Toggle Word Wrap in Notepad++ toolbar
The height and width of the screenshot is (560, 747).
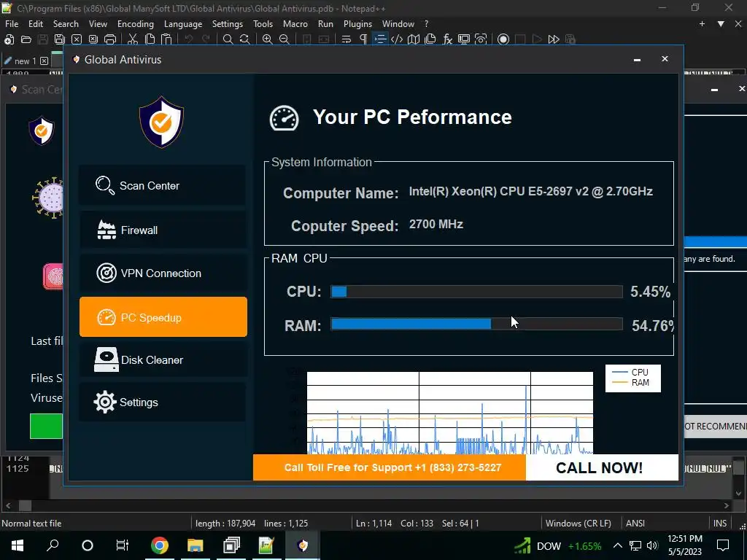click(x=347, y=39)
